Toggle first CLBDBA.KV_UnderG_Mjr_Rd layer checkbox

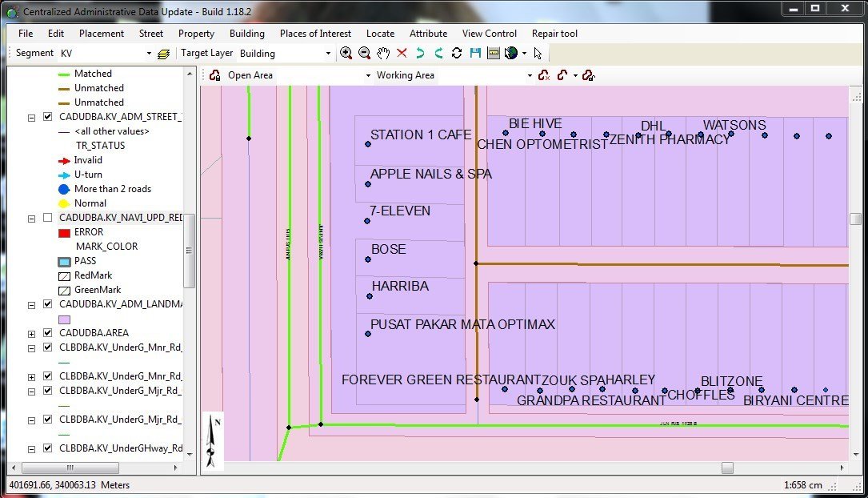(x=48, y=391)
